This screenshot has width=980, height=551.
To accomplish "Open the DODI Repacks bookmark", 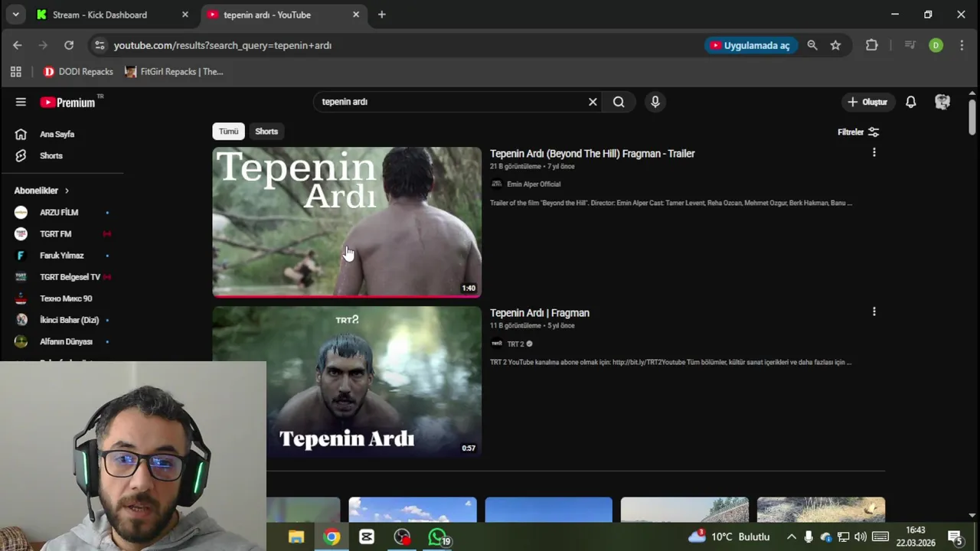I will coord(78,72).
